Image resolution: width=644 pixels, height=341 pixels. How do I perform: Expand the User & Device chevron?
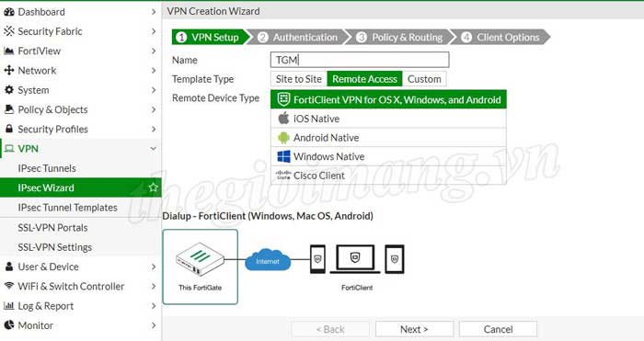[154, 267]
